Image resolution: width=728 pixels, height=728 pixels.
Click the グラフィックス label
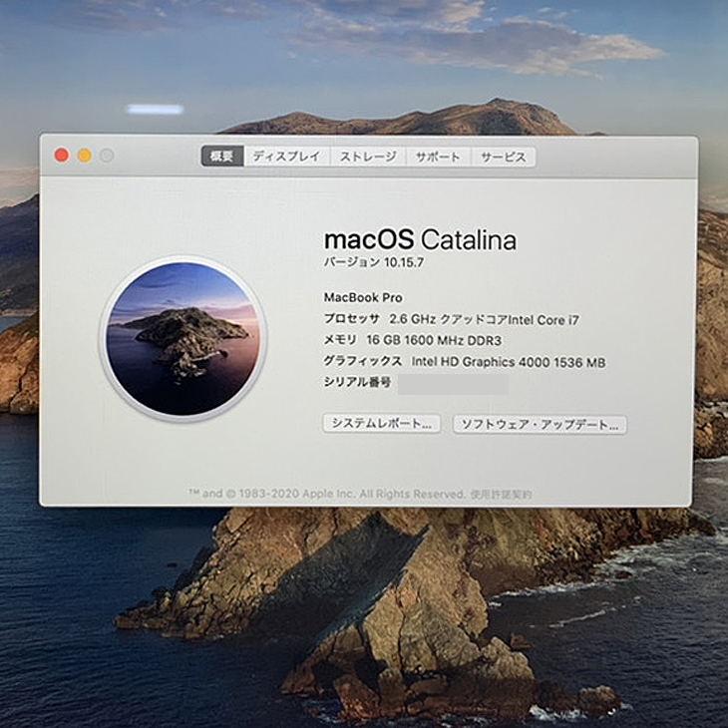pos(363,361)
